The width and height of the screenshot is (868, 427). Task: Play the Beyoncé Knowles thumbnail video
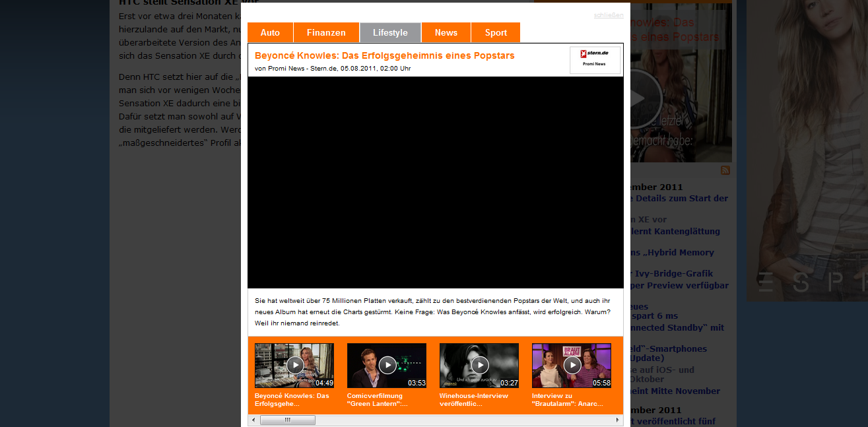point(294,365)
